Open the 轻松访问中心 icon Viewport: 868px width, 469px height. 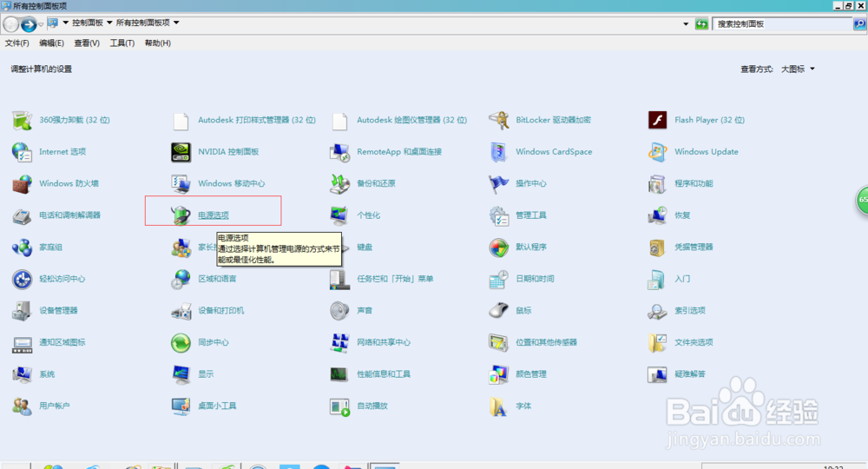23,279
